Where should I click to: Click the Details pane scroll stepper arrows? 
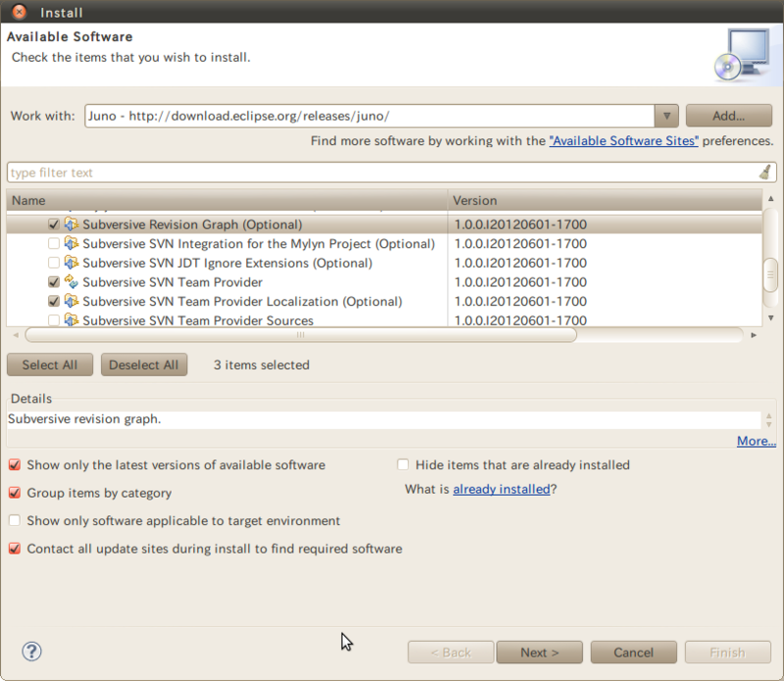pyautogui.click(x=769, y=420)
